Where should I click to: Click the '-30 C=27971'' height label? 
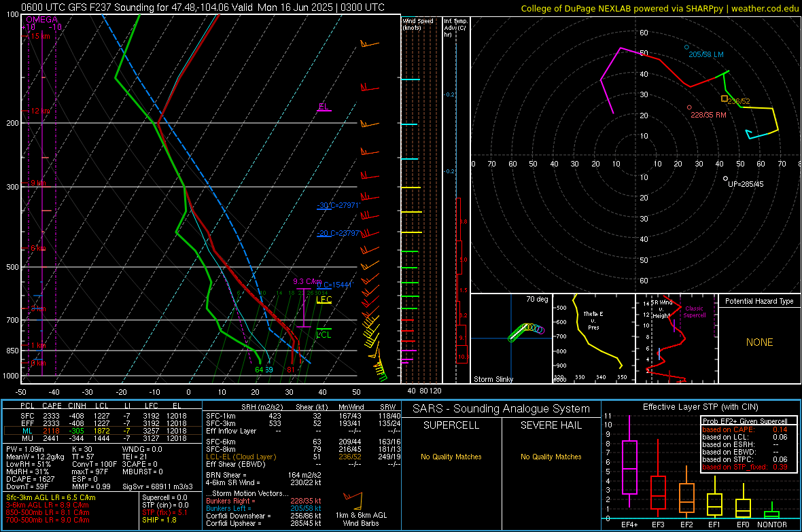pyautogui.click(x=338, y=205)
